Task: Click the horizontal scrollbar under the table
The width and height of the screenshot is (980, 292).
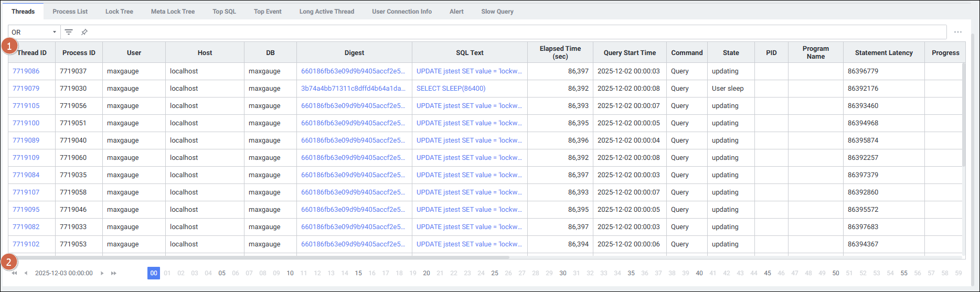Action: (262, 257)
